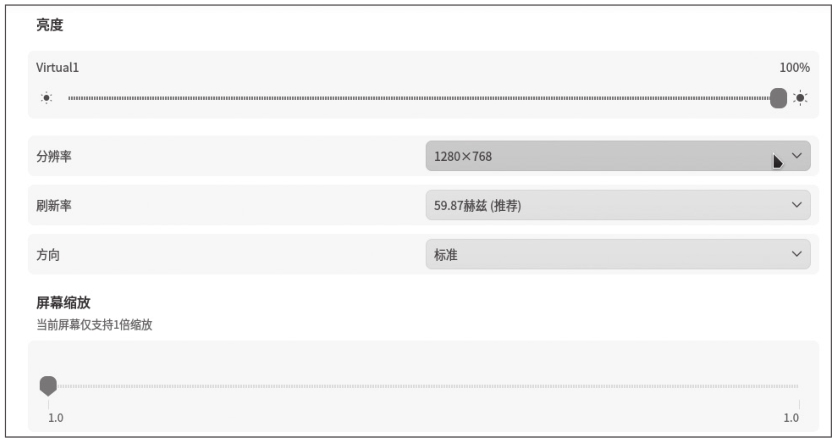Click the bright sun icon after the slider
Image resolution: width=837 pixels, height=444 pixels.
(x=799, y=98)
